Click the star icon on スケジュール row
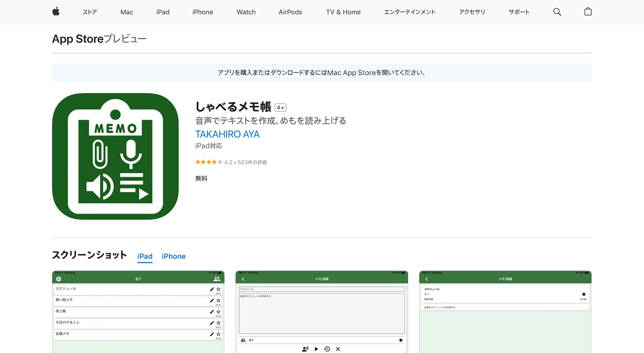 pyautogui.click(x=219, y=289)
